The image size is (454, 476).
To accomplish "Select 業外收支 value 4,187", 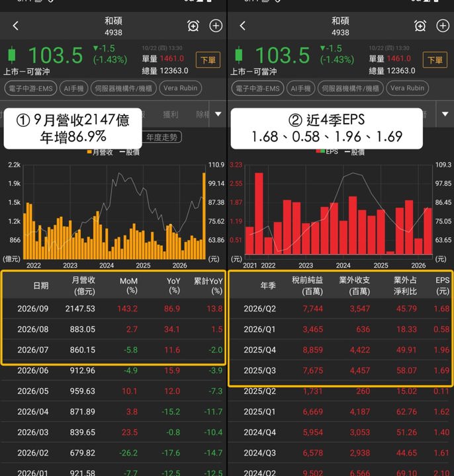I will [360, 412].
